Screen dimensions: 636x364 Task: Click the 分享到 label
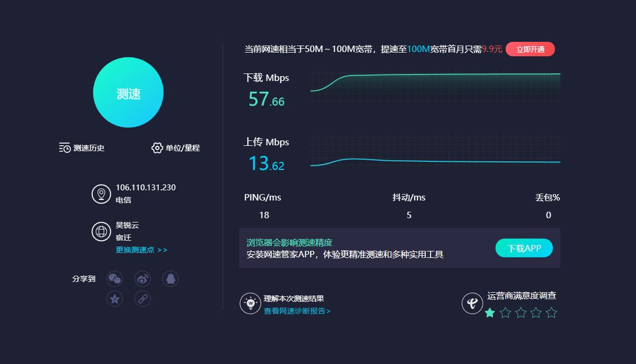pyautogui.click(x=84, y=279)
